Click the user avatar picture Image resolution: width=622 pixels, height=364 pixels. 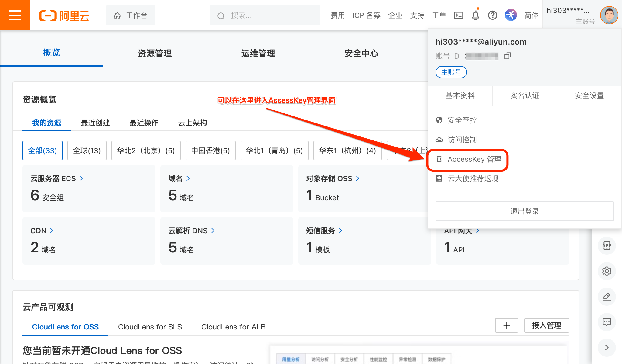[609, 15]
